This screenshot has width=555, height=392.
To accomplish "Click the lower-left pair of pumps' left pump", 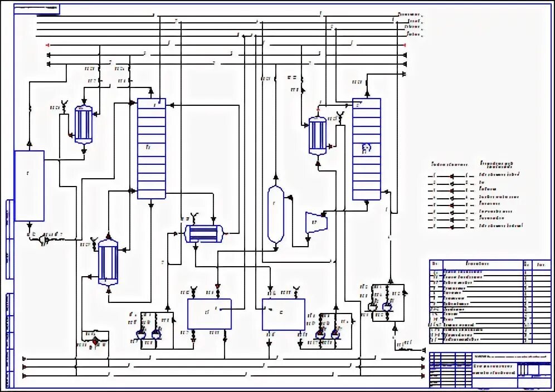I will pos(142,334).
